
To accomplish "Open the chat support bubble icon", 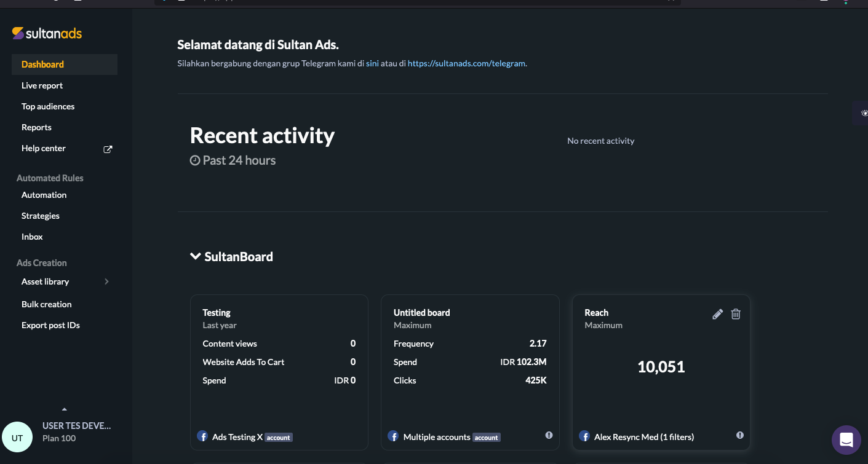I will 846,439.
